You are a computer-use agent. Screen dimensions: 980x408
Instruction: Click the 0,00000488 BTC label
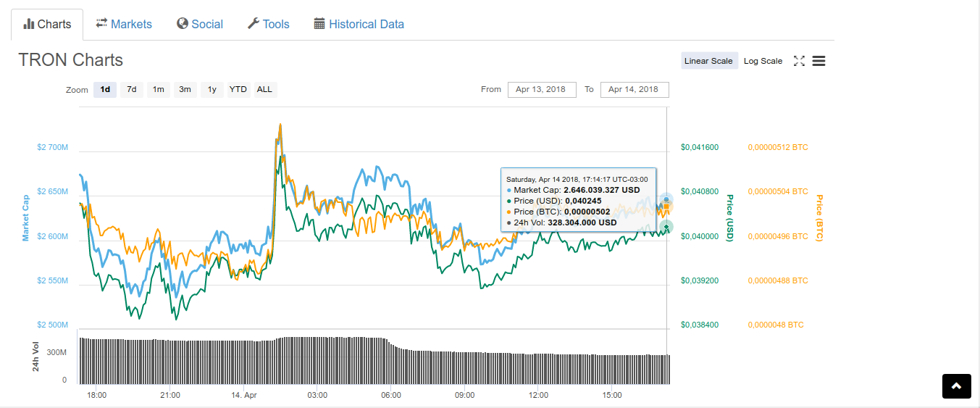pos(778,280)
